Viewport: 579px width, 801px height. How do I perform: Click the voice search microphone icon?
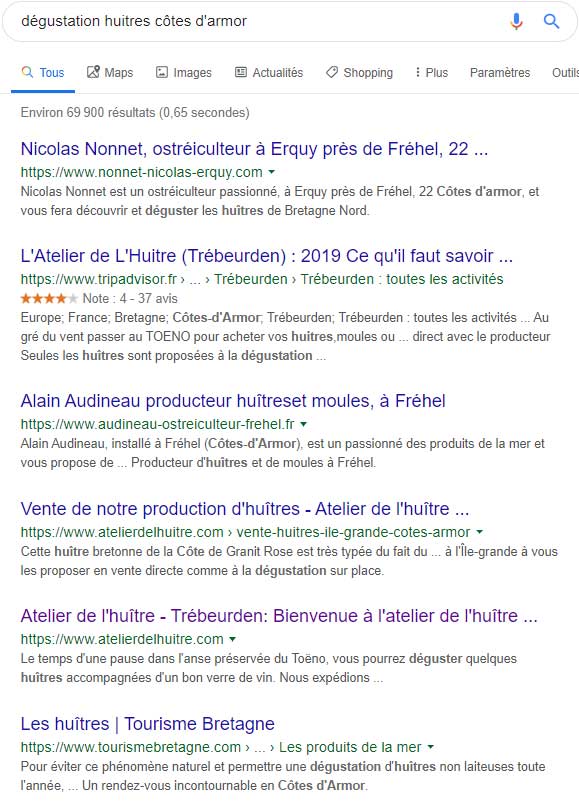516,21
